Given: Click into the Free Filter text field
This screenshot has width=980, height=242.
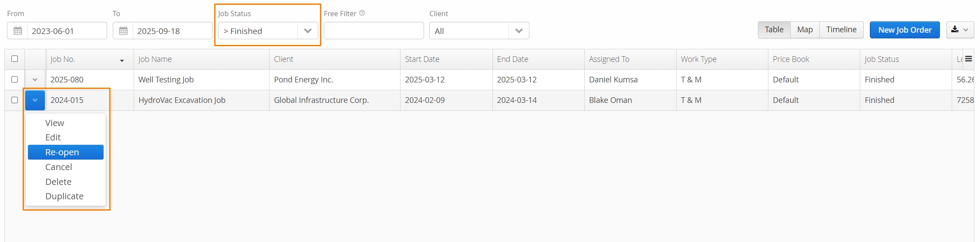Looking at the screenshot, I should point(374,31).
